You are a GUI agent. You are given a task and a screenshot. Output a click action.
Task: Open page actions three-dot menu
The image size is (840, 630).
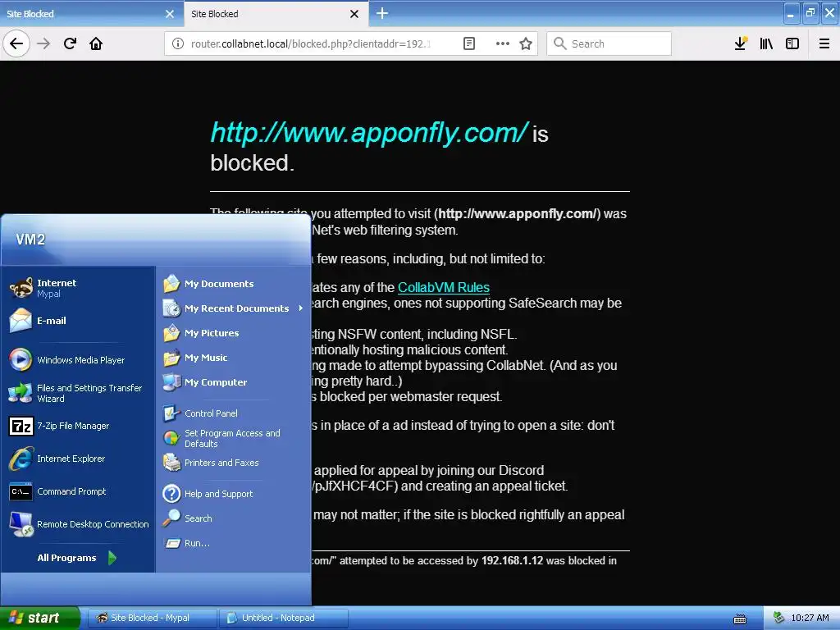coord(503,43)
